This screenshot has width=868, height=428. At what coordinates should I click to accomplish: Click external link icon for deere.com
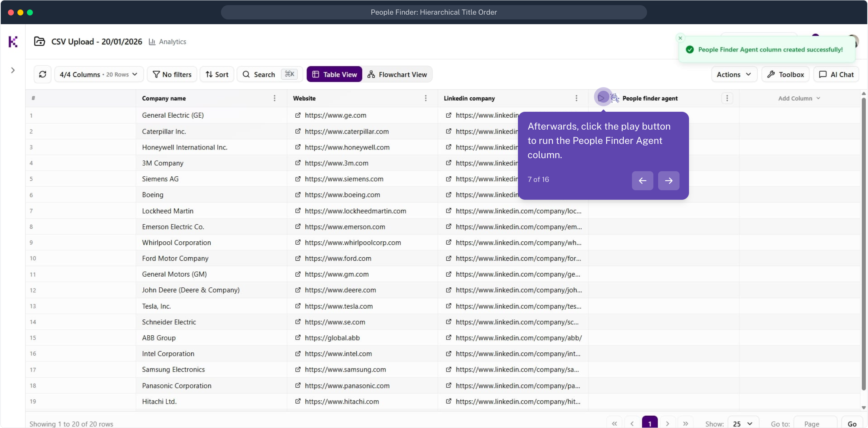coord(298,290)
